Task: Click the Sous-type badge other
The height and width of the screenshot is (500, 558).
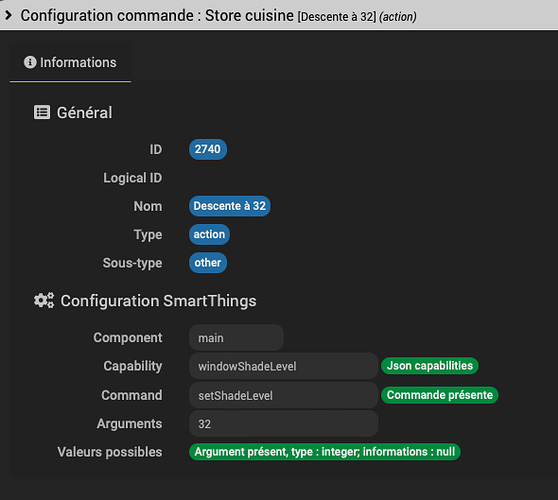Action: pyautogui.click(x=208, y=263)
